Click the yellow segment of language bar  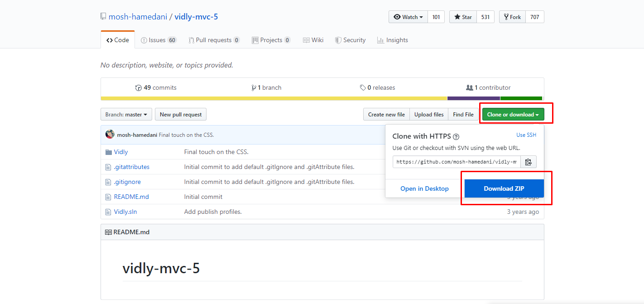pos(274,98)
